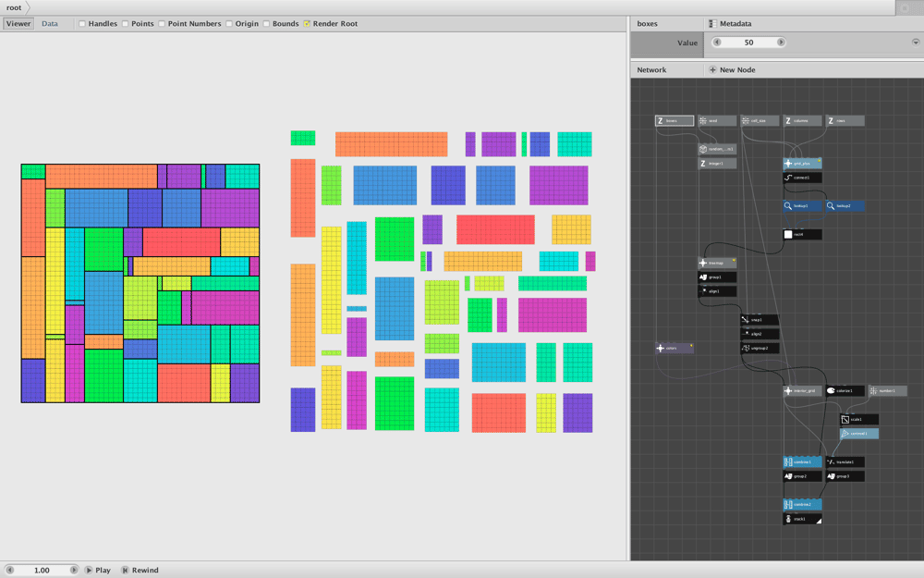Select the stack1 node
This screenshot has width=924, height=578.
(802, 519)
